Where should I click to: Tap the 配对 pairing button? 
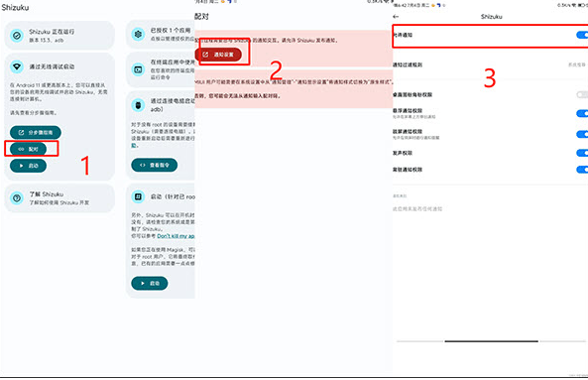pyautogui.click(x=28, y=149)
